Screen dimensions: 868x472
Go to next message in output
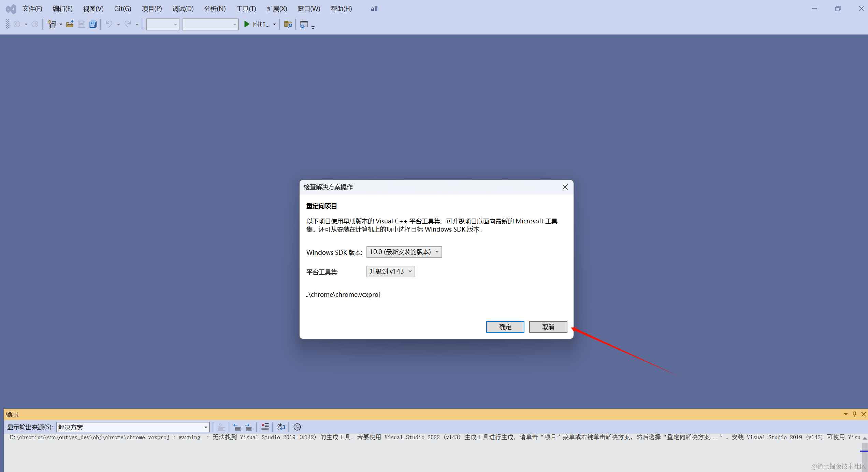[249, 427]
